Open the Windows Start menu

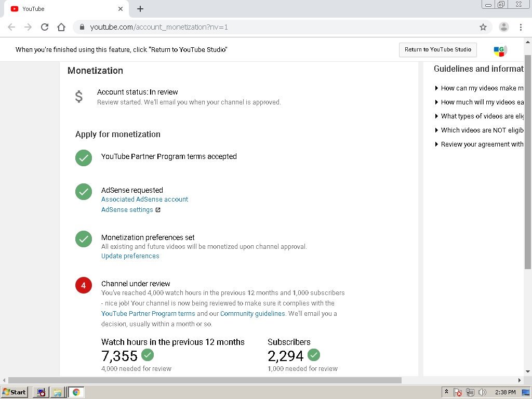[x=14, y=392]
